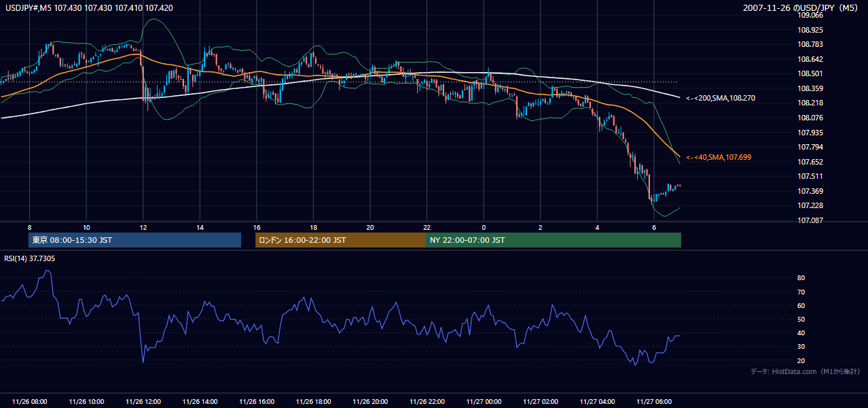Click the 11/26 10:00 date label
This screenshot has height=408, width=868.
(86, 402)
